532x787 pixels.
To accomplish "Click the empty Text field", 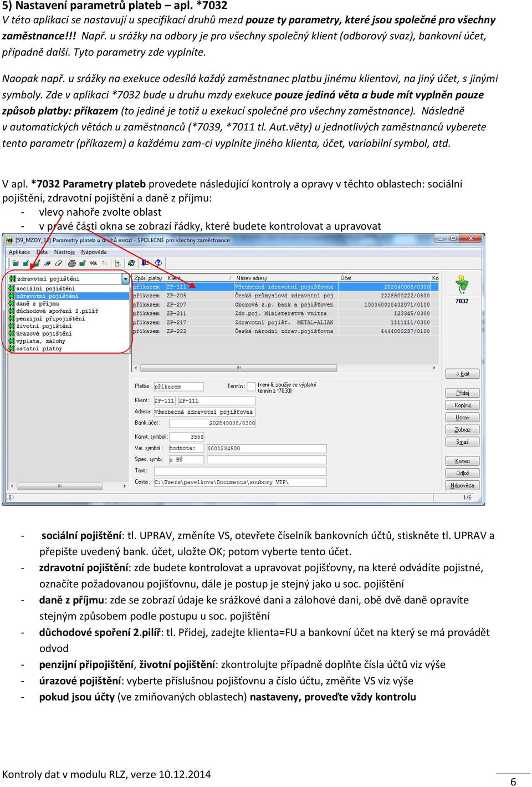I will (x=240, y=471).
